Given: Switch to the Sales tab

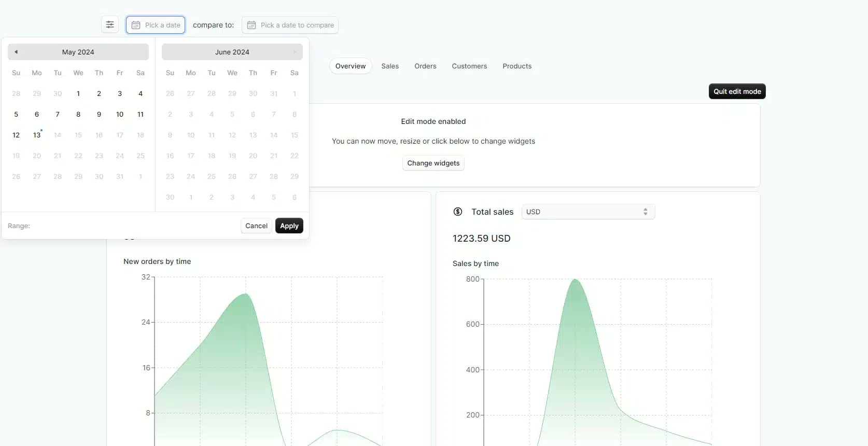Looking at the screenshot, I should tap(390, 66).
